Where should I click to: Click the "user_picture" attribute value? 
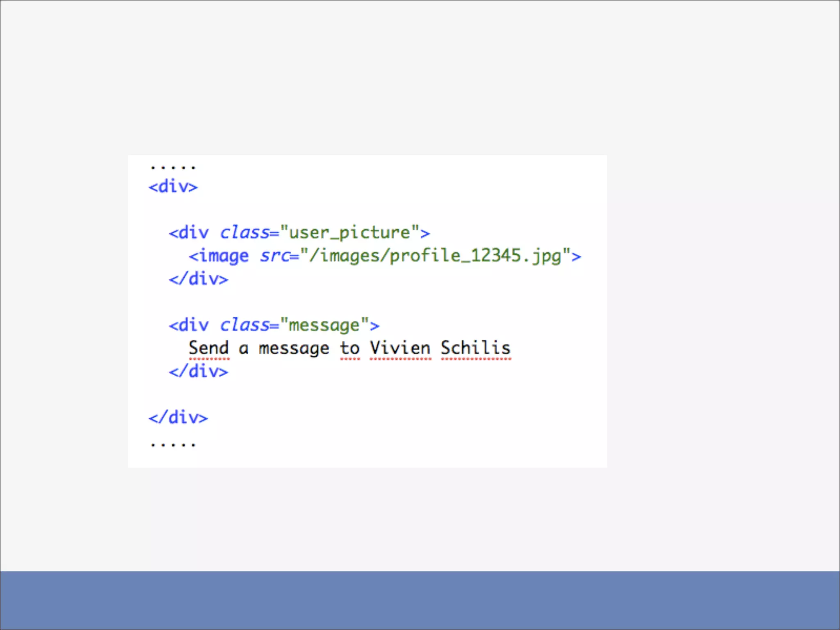tap(349, 233)
